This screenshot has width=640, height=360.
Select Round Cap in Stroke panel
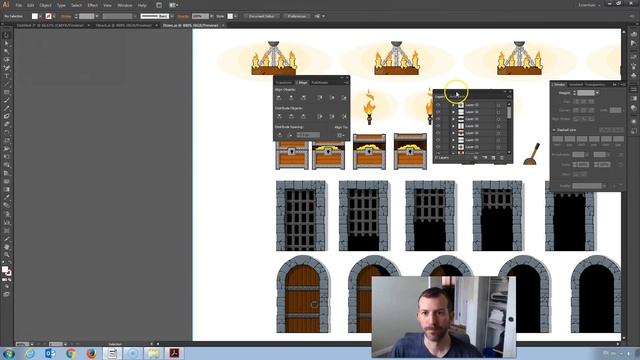click(x=583, y=101)
